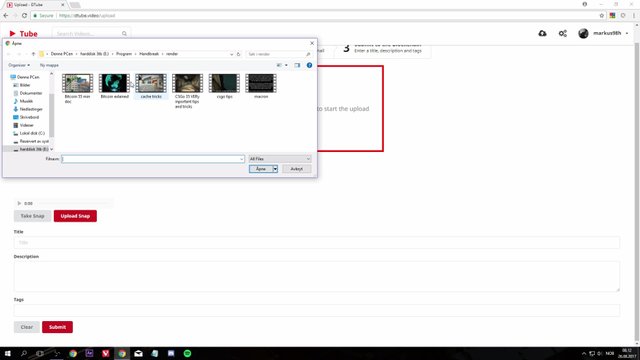Screen dimensions: 640x360
Task: Expand view options dropdown arrow
Action: point(286,65)
